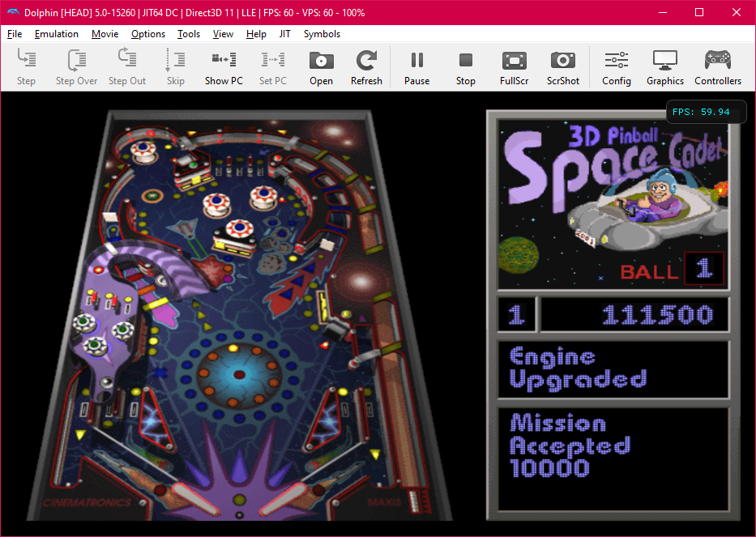Viewport: 756px width, 537px height.
Task: Open the Symbols menu
Action: click(x=322, y=34)
